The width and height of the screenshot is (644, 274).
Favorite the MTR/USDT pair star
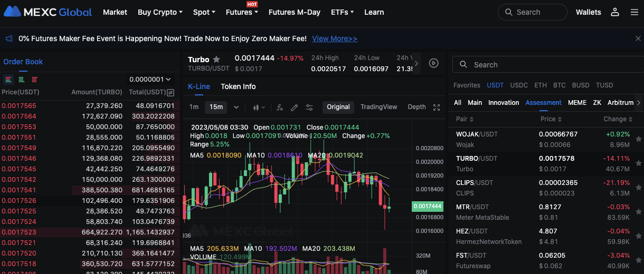tap(639, 212)
